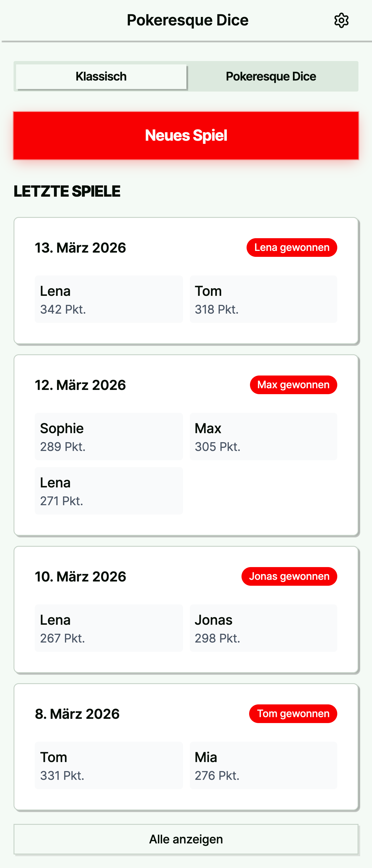
Task: Select Max's 305 Pkt. score tile
Action: [x=263, y=436]
